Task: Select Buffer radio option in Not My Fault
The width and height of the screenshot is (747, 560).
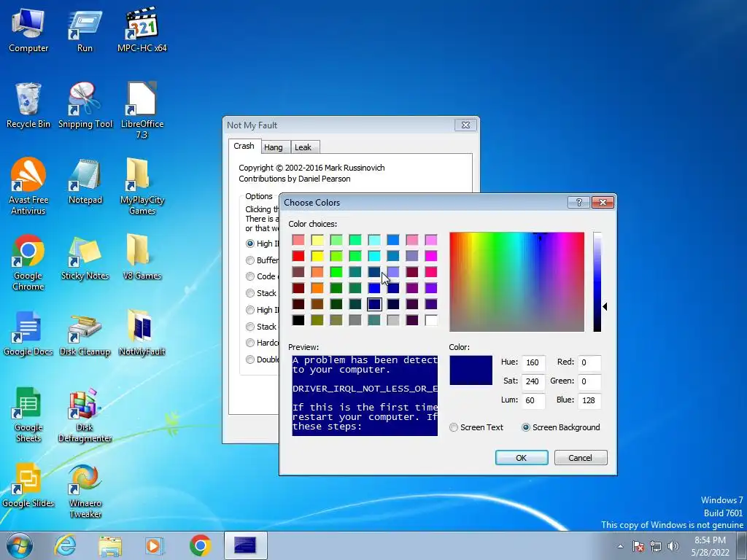Action: (263, 260)
